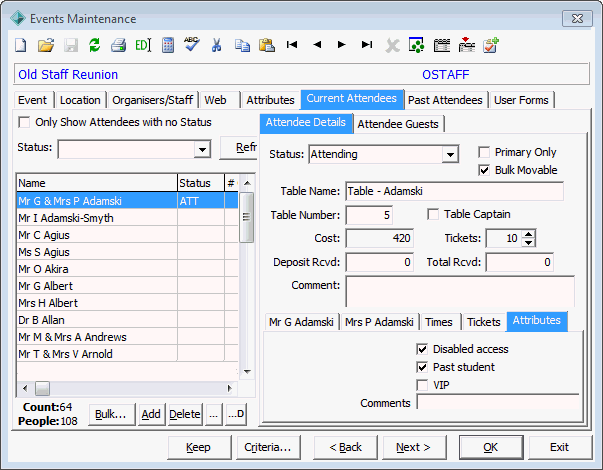Click the checklist with green plus icon
603x470 pixels.
(491, 45)
